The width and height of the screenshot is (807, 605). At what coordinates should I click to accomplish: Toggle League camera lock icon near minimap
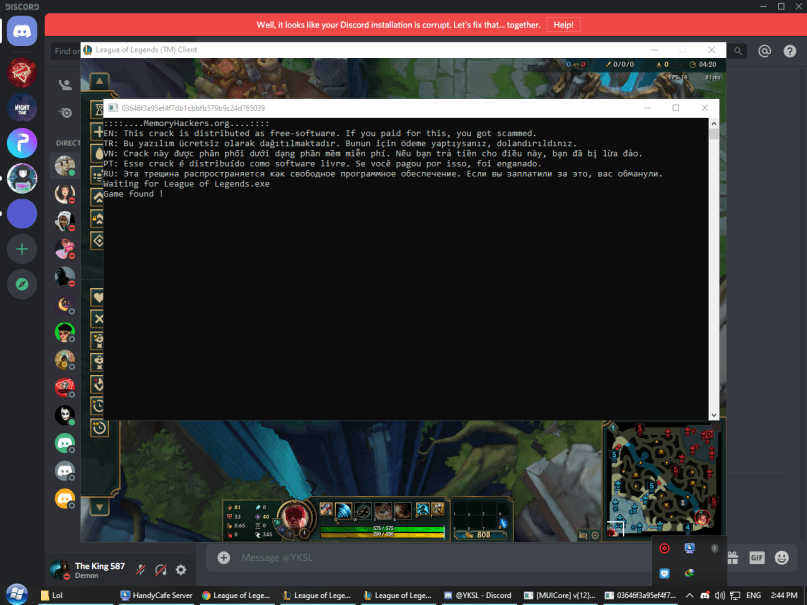pos(583,535)
